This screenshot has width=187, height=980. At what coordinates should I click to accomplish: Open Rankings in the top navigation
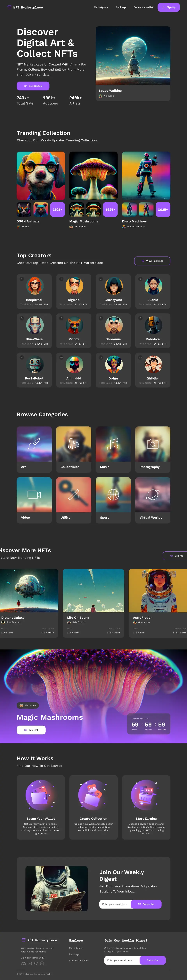click(x=121, y=7)
